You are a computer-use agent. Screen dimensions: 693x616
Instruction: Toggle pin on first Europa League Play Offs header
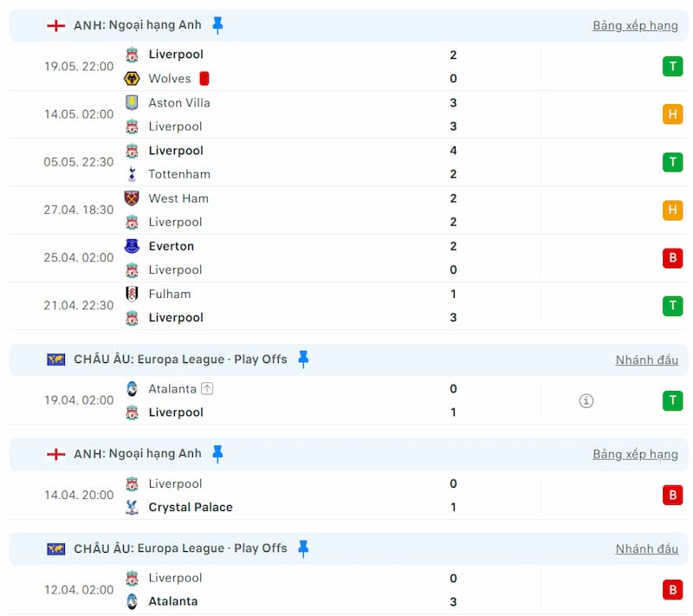(303, 360)
